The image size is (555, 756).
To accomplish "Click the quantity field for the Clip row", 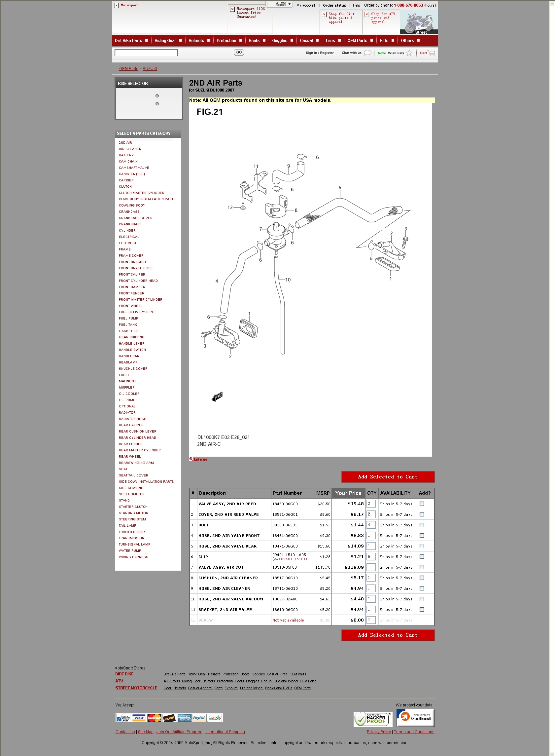I will click(x=371, y=557).
